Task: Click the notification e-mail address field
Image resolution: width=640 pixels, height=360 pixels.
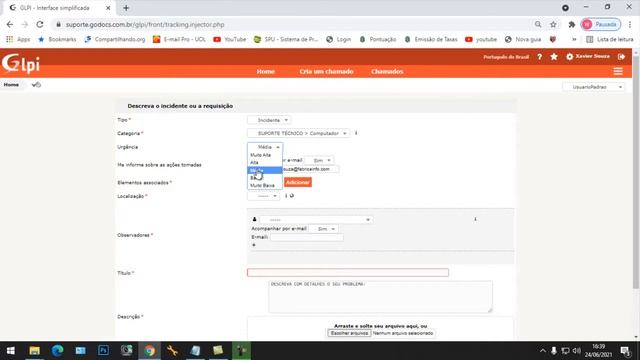Action: click(x=310, y=169)
